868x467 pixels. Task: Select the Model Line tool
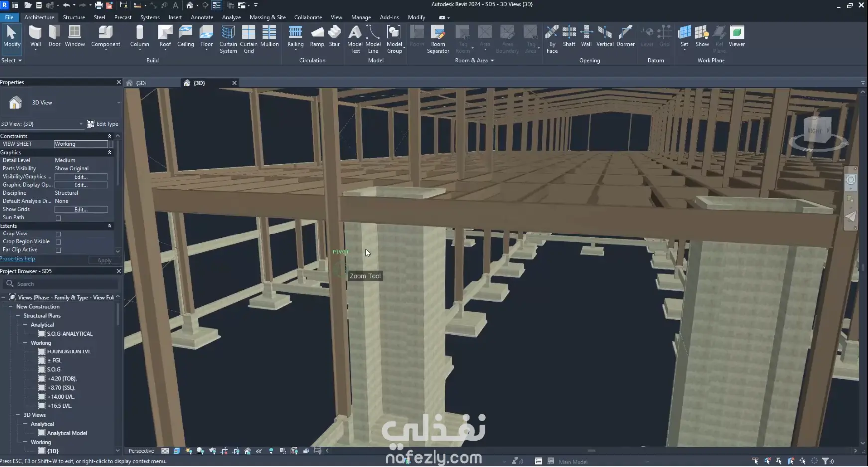click(x=373, y=39)
